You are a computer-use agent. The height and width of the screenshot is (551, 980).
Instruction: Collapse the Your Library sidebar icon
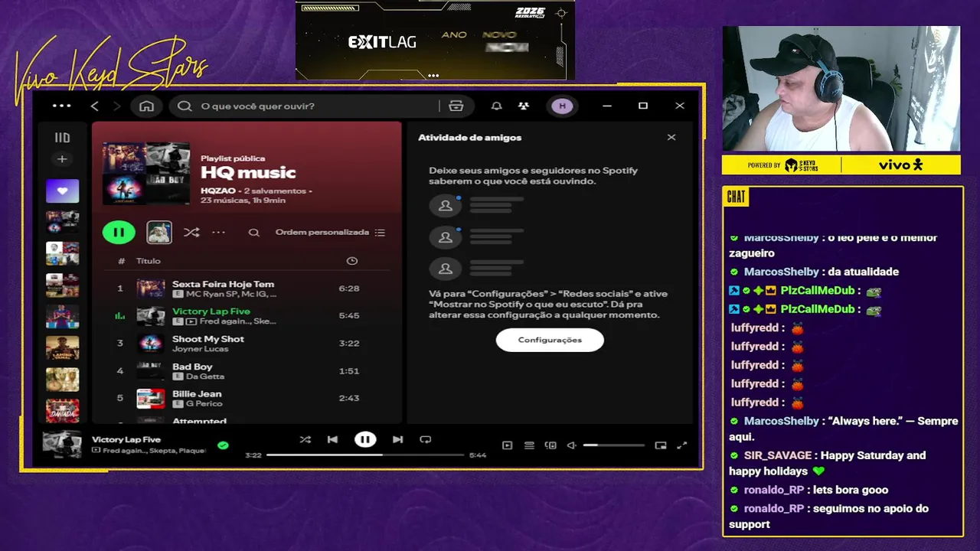pyautogui.click(x=62, y=138)
